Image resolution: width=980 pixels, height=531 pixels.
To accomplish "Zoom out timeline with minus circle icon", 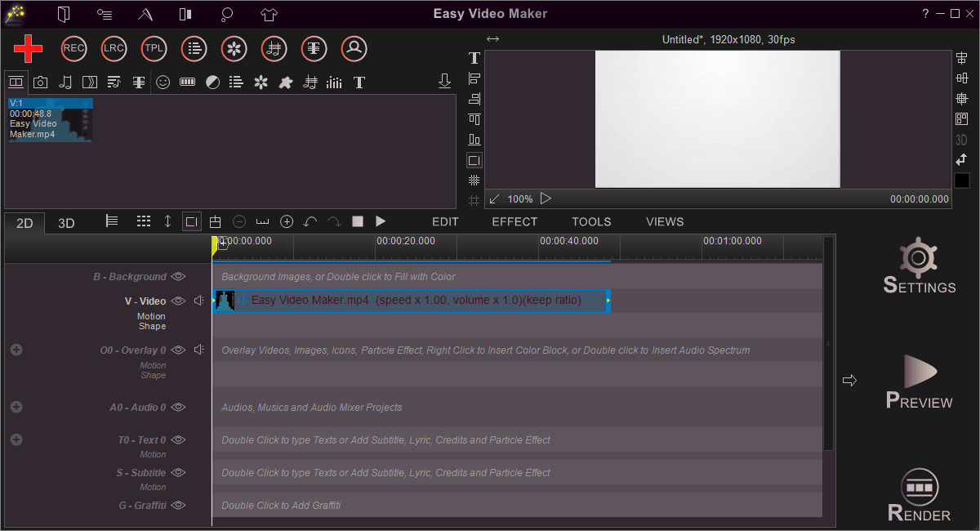I will click(239, 221).
